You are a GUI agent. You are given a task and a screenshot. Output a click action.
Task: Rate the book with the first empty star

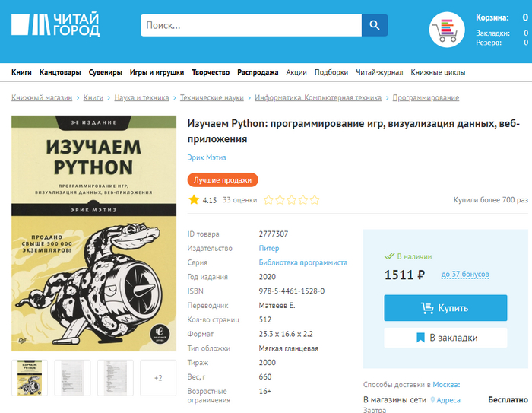coord(268,200)
